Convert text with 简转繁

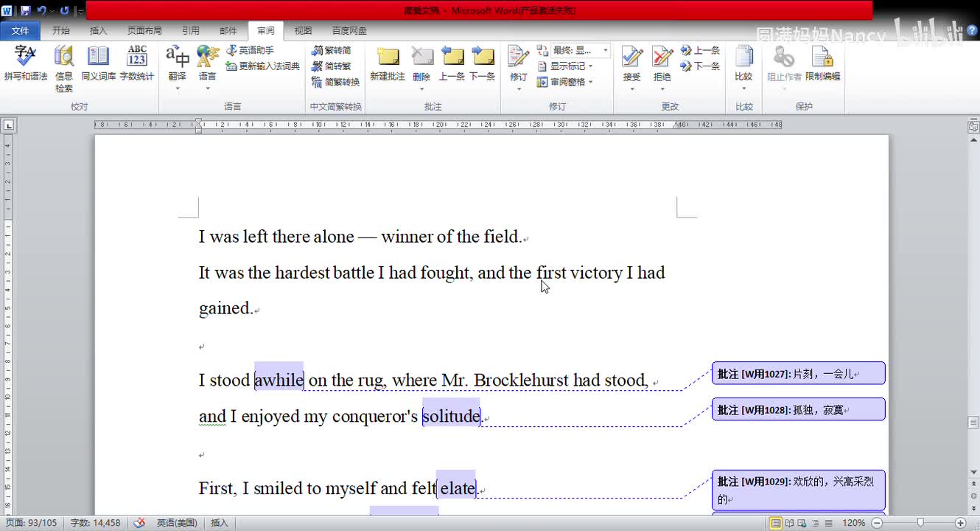331,66
